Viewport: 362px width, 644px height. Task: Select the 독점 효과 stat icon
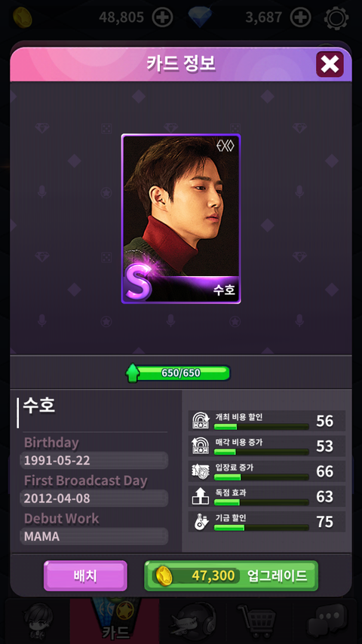201,496
